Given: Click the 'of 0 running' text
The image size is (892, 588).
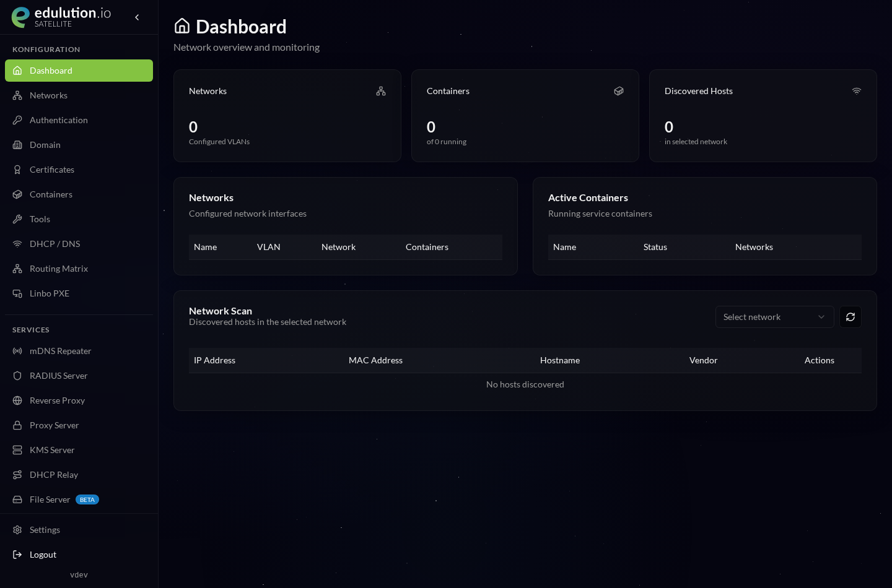Looking at the screenshot, I should [x=447, y=142].
